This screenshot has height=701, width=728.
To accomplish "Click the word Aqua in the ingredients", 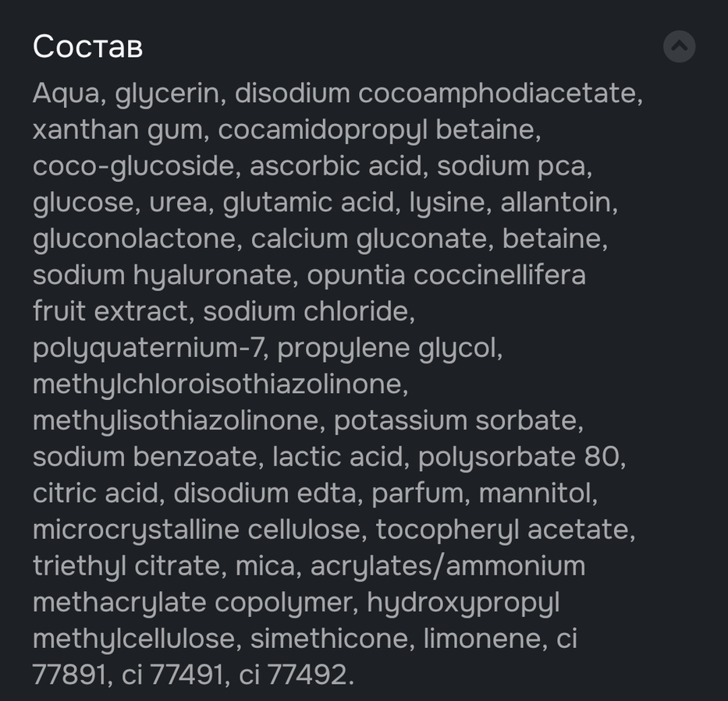I will coord(66,94).
